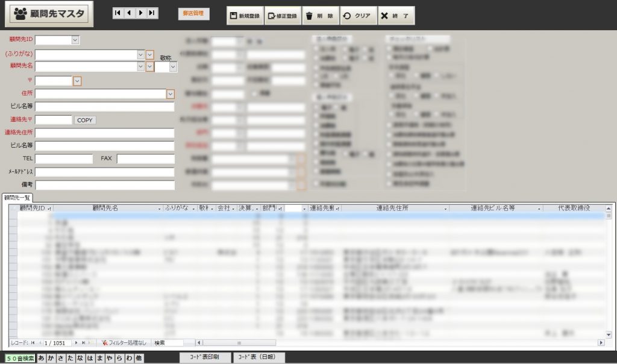
Task: Select the 顧問先一覧 tab
Action: coord(17,198)
